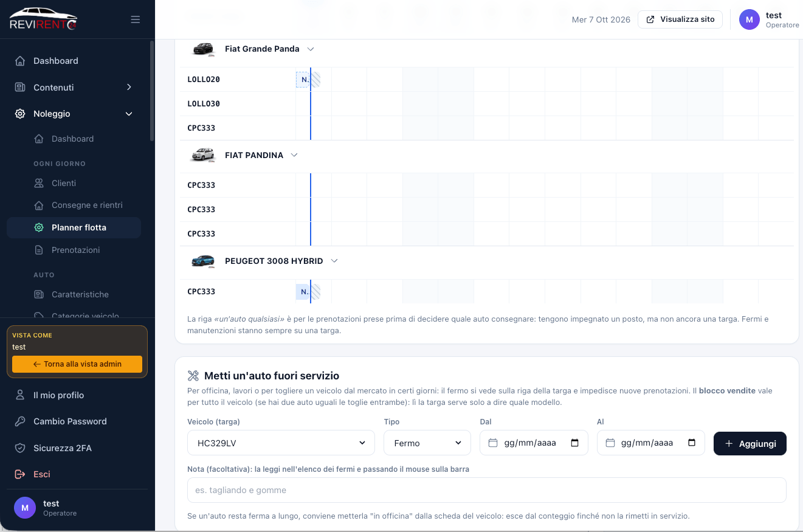Click the Contenuti sidebar icon

[20, 87]
